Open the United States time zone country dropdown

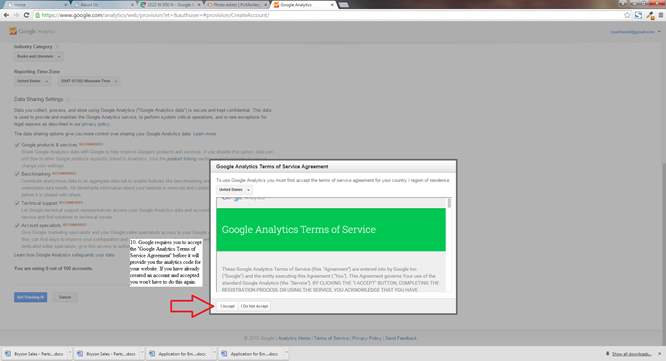coord(32,81)
